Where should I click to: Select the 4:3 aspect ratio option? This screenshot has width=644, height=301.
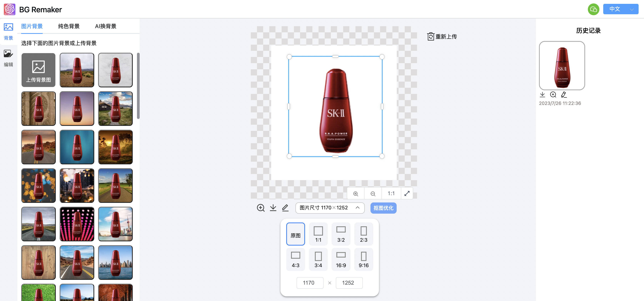pos(295,259)
